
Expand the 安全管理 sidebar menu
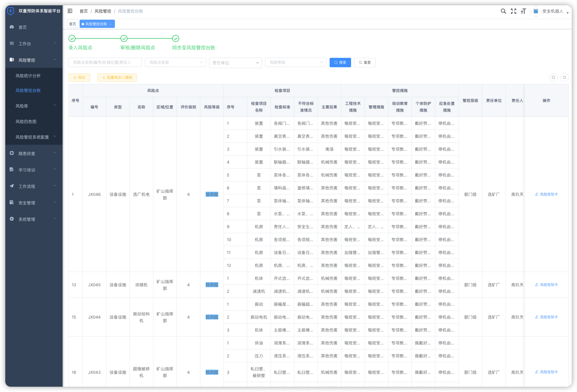tap(55, 202)
